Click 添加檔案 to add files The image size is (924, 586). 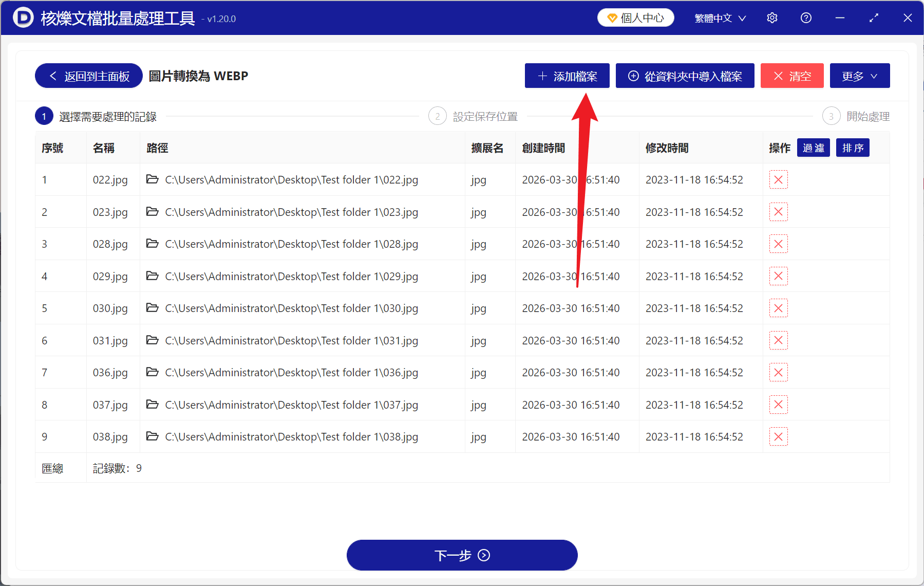pos(567,76)
